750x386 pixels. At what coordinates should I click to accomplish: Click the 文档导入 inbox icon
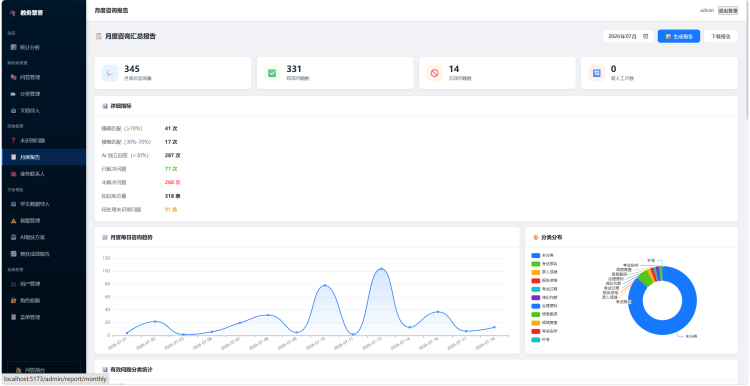coord(13,110)
